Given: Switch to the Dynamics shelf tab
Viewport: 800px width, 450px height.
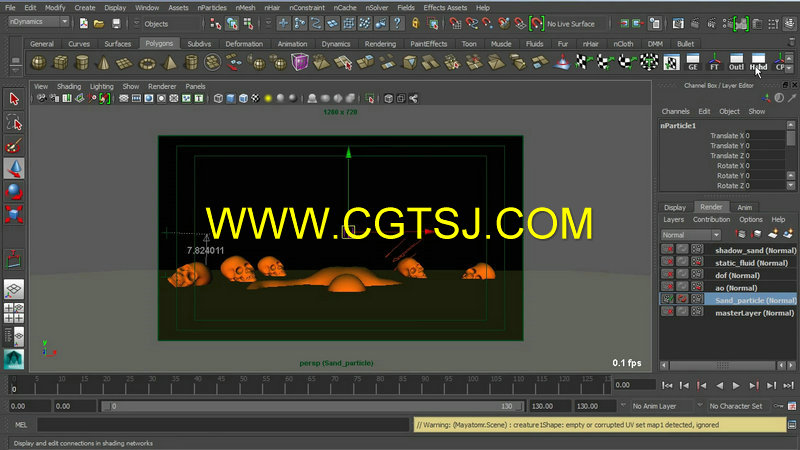Looking at the screenshot, I should pyautogui.click(x=336, y=44).
